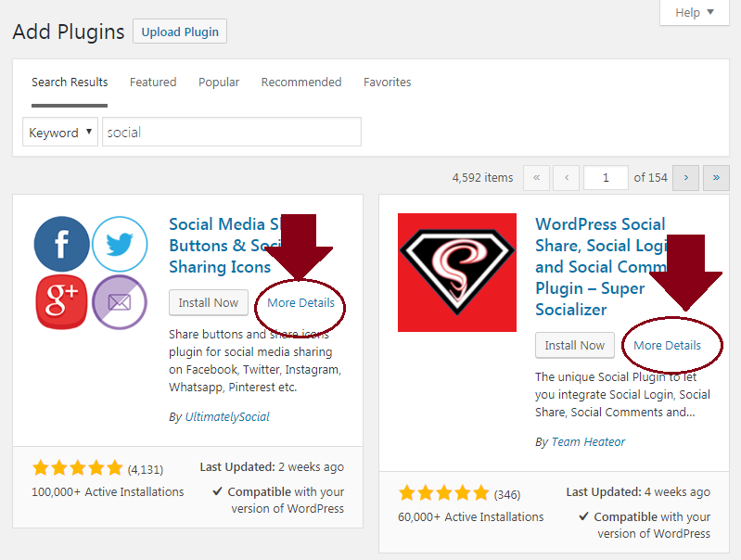Select the Recommended tab
Screen dimensions: 741x560
(301, 83)
